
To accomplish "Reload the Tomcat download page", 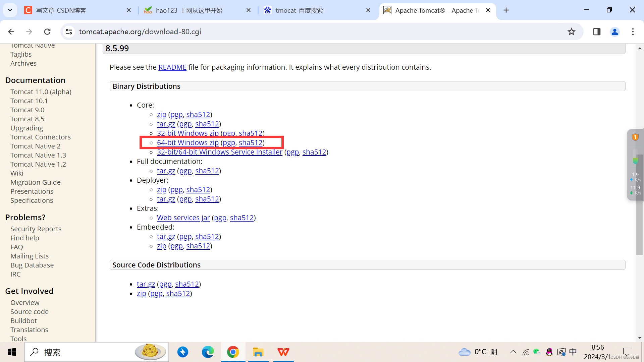I will pos(47,32).
